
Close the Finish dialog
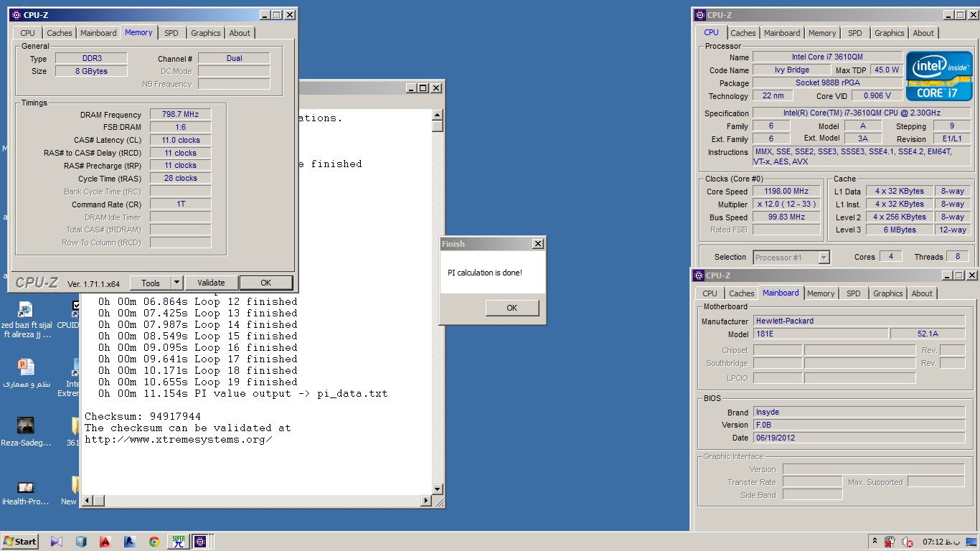coord(538,244)
